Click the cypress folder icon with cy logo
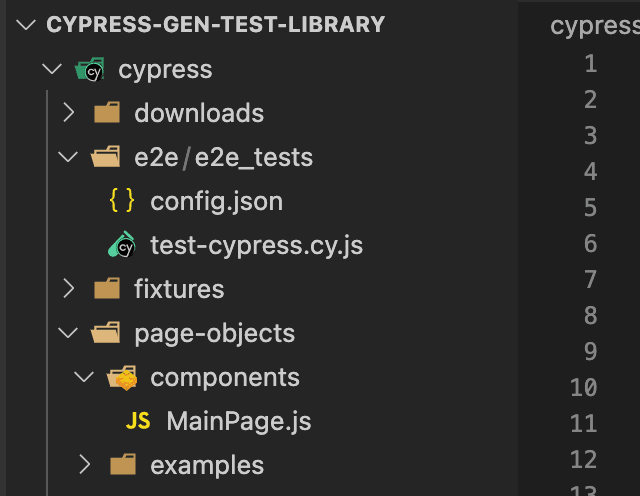640x496 pixels. click(90, 69)
